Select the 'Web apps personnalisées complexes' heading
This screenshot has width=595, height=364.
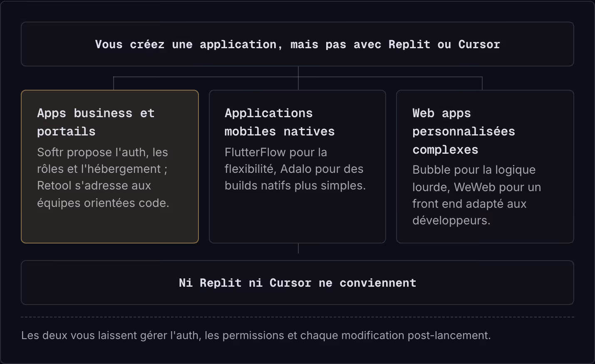pyautogui.click(x=464, y=131)
